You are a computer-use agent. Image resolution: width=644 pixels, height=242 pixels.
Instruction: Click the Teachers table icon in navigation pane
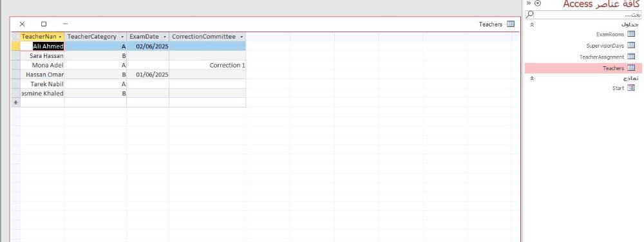(x=631, y=68)
